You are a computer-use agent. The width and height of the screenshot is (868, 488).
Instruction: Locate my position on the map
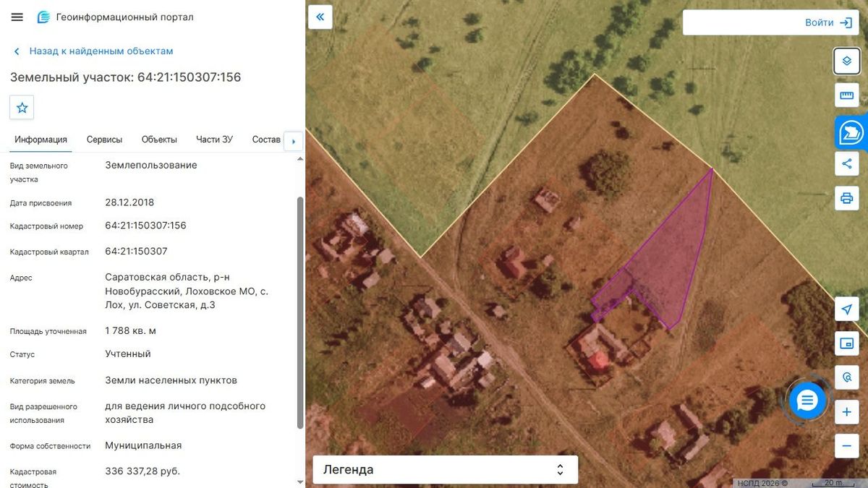(846, 309)
